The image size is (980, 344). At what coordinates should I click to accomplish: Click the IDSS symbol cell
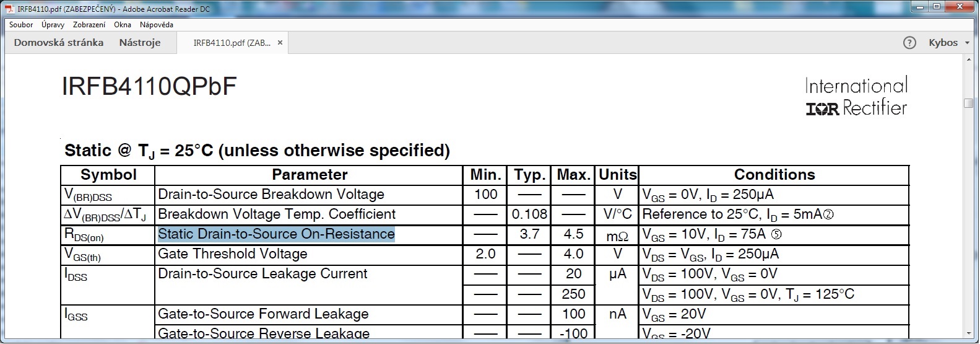click(76, 275)
